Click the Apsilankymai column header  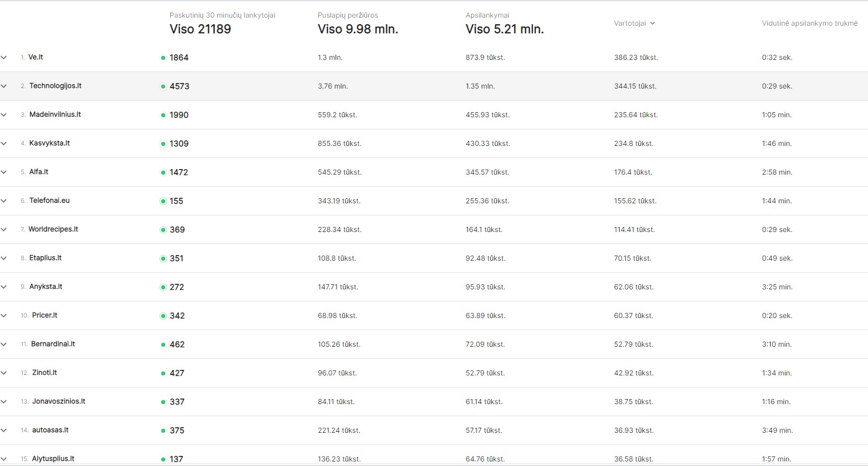tap(487, 15)
